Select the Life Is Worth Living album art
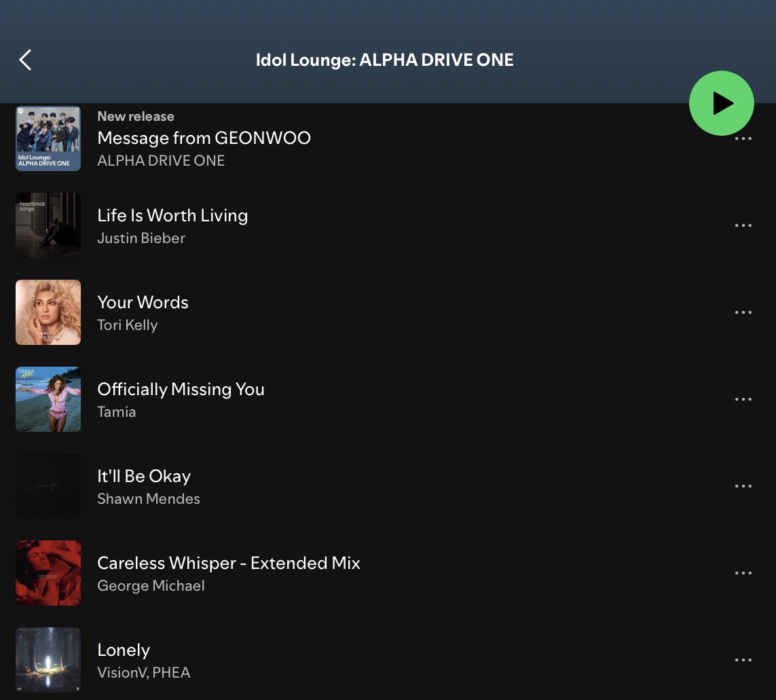Screen dimensions: 776x700 click(48, 225)
